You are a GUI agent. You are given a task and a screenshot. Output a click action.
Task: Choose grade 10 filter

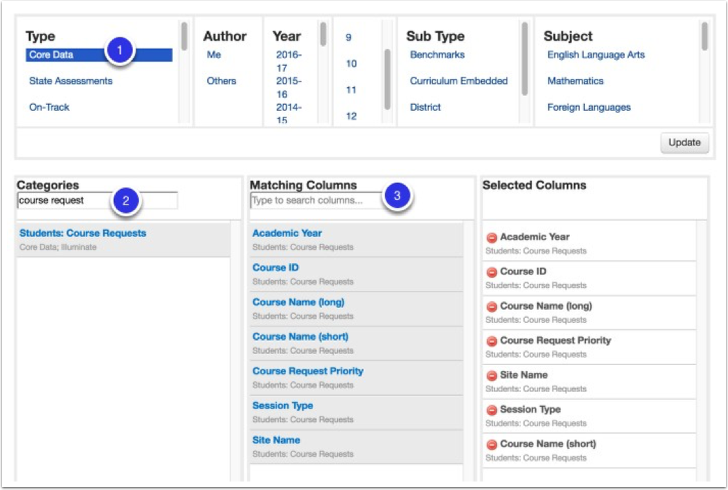click(351, 64)
